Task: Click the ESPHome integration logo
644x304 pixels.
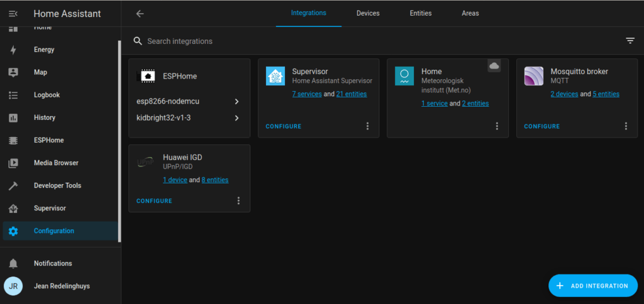Action: 146,76
